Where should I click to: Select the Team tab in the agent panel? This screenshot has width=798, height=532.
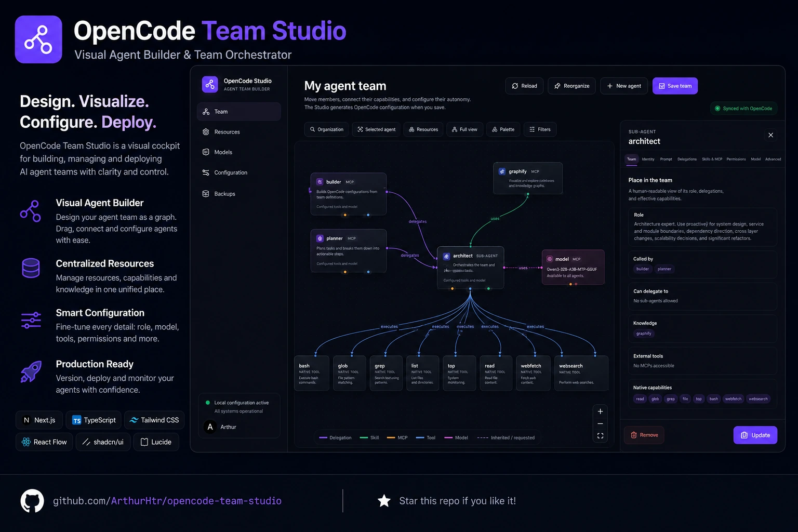(x=631, y=159)
